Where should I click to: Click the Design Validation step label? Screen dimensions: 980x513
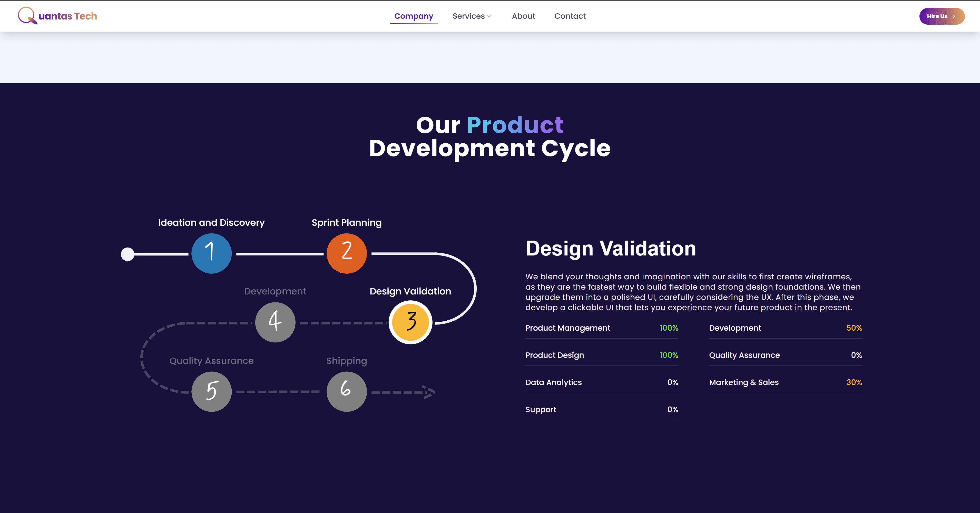[x=410, y=291]
